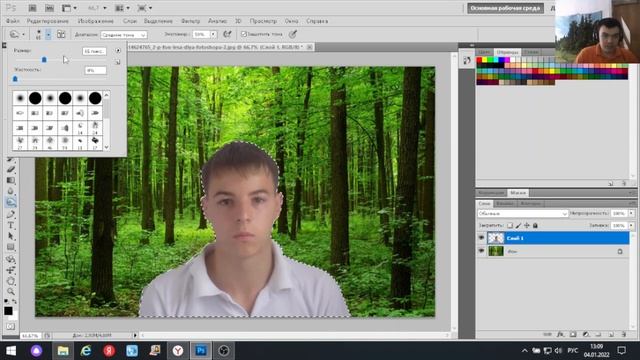Create a new layer group icon

pyautogui.click(x=598, y=334)
